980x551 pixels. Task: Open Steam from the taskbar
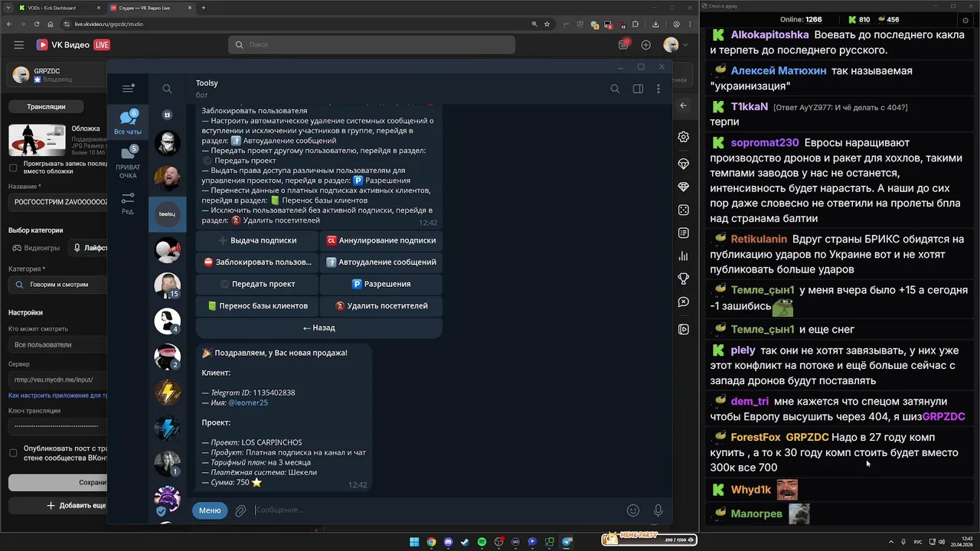(x=465, y=542)
